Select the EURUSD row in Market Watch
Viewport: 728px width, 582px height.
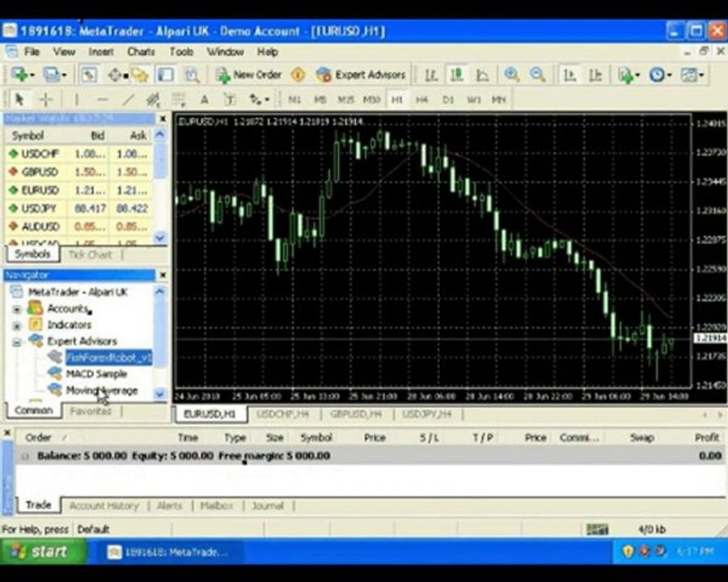click(x=40, y=190)
